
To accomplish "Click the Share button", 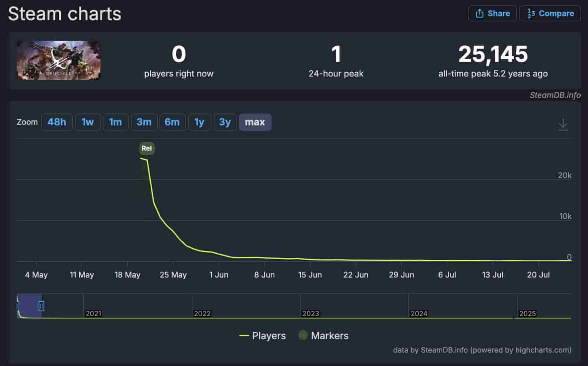I will tap(492, 13).
